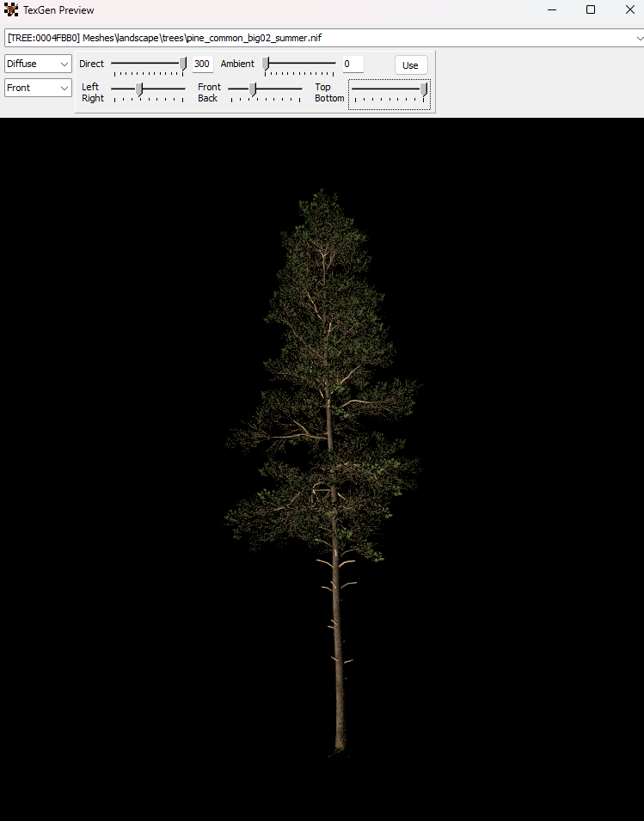Click the TexGen Preview title bar text

[x=58, y=10]
